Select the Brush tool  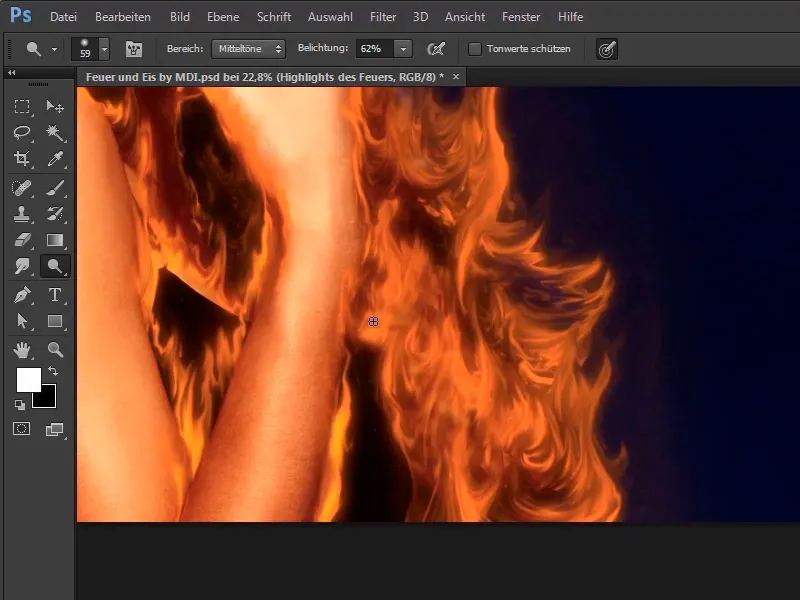coord(55,188)
